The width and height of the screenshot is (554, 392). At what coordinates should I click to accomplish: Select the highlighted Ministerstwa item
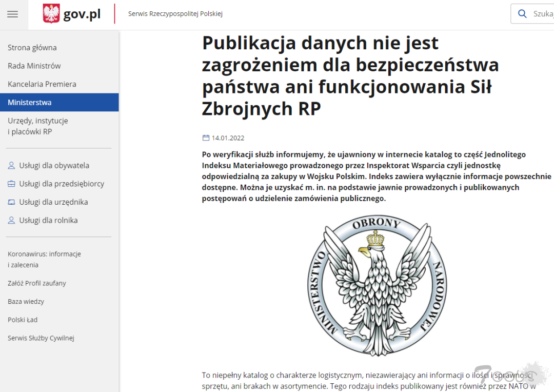[x=30, y=102]
